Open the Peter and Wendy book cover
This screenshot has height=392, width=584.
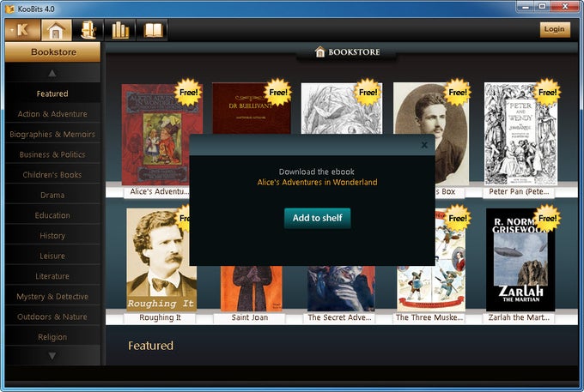(x=520, y=134)
